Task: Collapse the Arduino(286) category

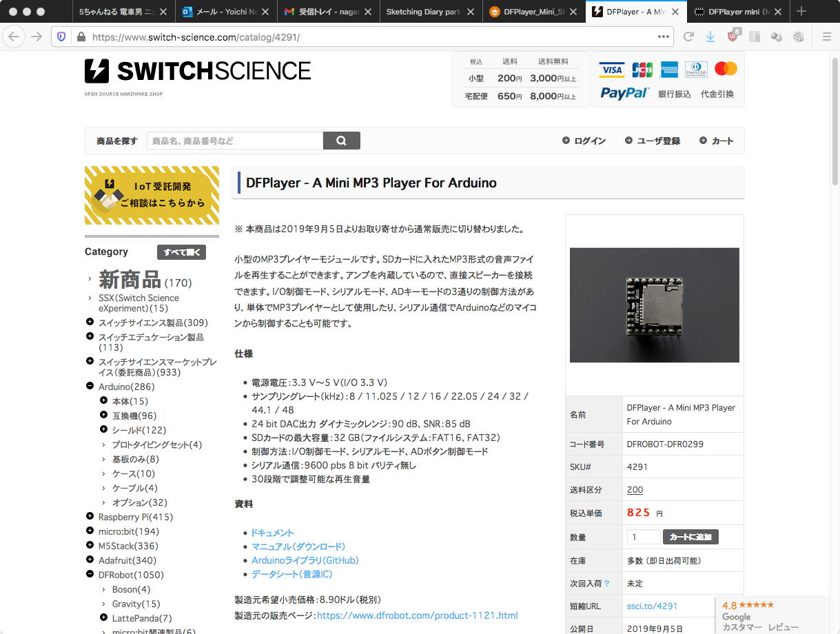Action: point(90,386)
